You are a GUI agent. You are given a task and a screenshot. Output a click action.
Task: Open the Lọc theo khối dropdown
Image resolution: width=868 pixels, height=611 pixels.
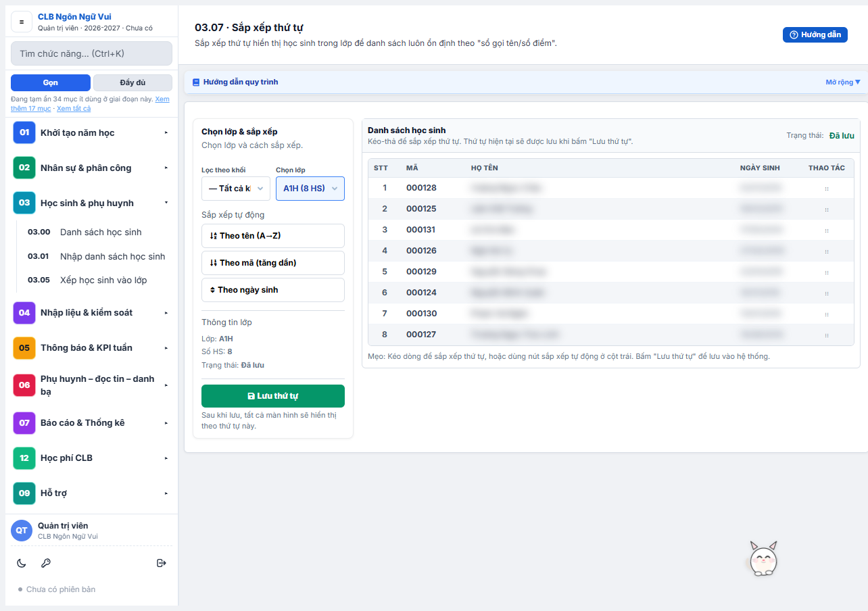click(x=236, y=189)
